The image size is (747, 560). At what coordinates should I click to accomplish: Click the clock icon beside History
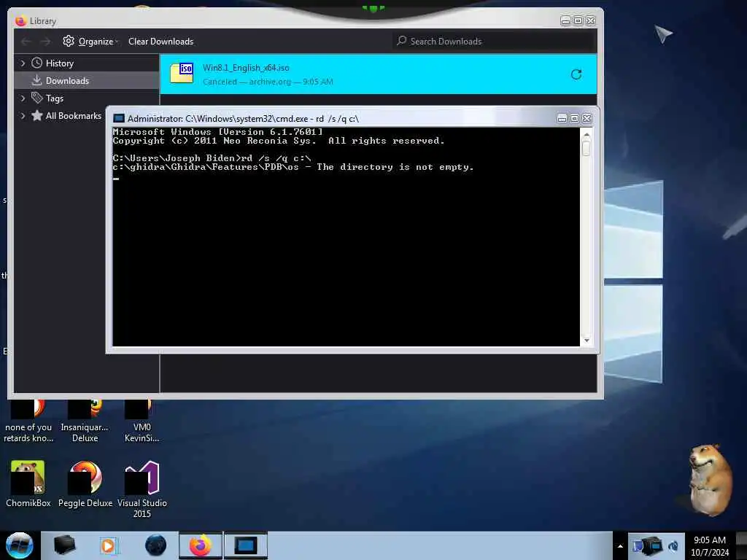pyautogui.click(x=36, y=63)
